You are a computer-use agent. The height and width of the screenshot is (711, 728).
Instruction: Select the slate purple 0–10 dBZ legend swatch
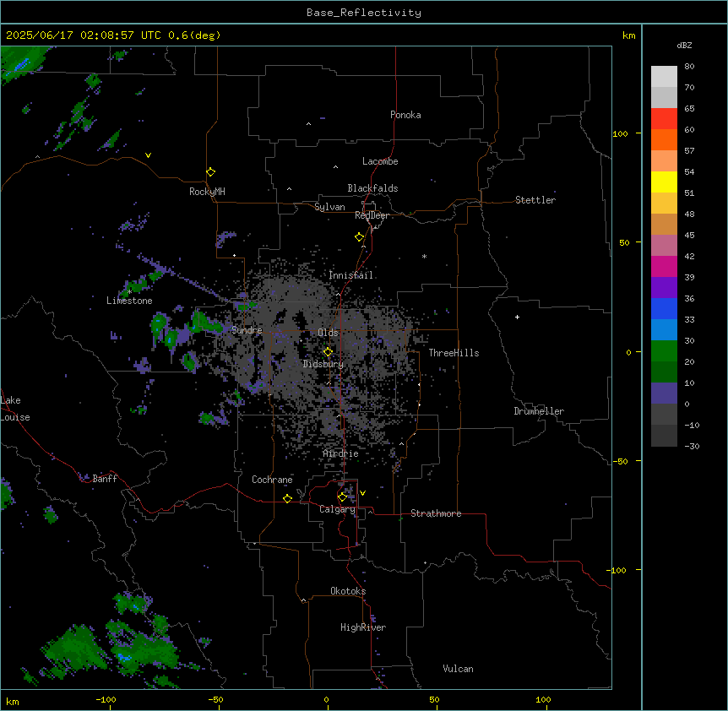[x=664, y=393]
